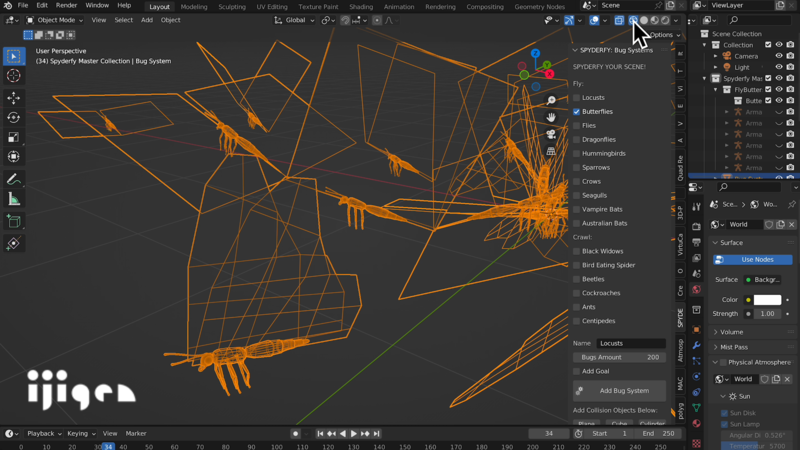Screen dimensions: 800x450
Task: Activate the Move tool
Action: click(14, 97)
